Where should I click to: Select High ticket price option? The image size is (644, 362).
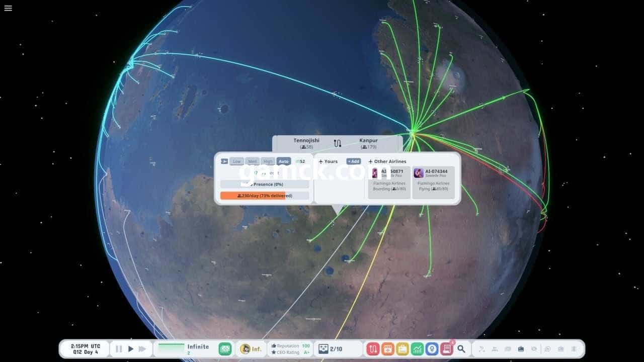coord(268,161)
